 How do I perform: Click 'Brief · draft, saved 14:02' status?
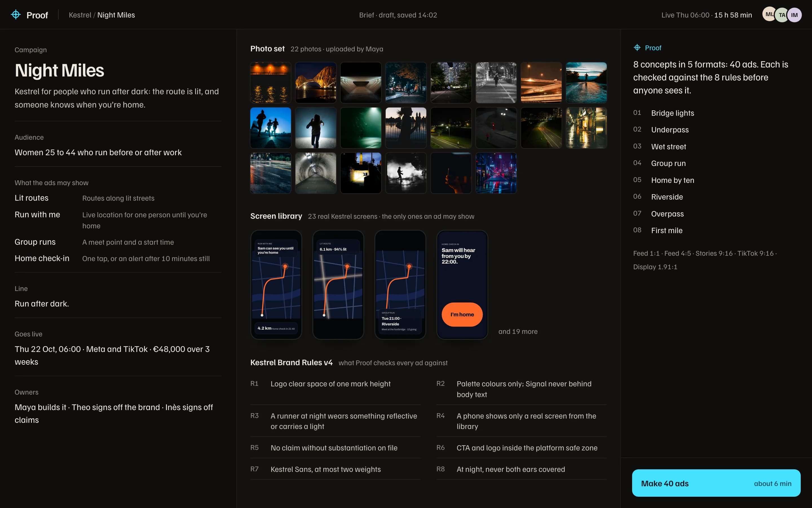[398, 15]
